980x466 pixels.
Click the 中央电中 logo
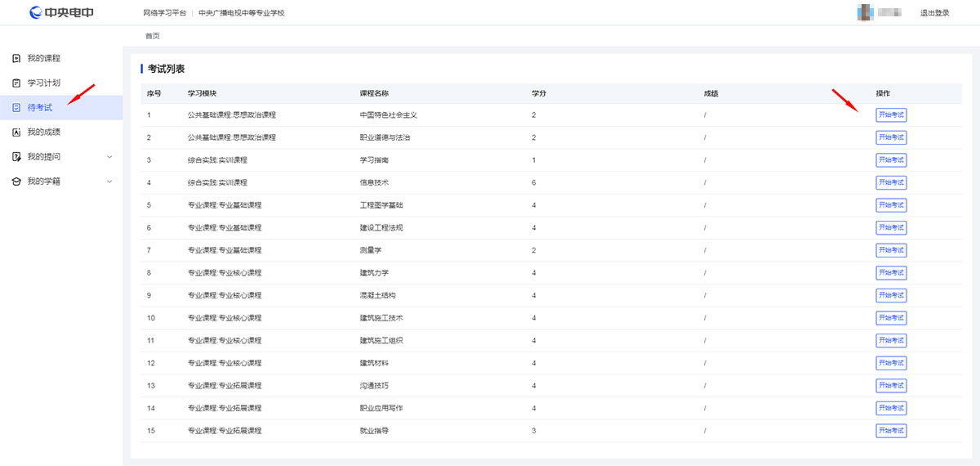[x=61, y=12]
